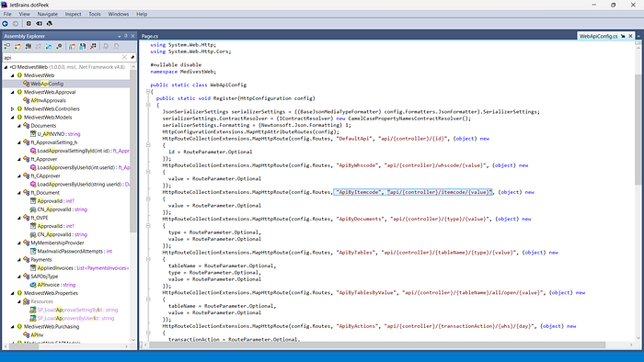Click the Navigate Backward arrow icon
644x362 pixels.
click(6, 24)
